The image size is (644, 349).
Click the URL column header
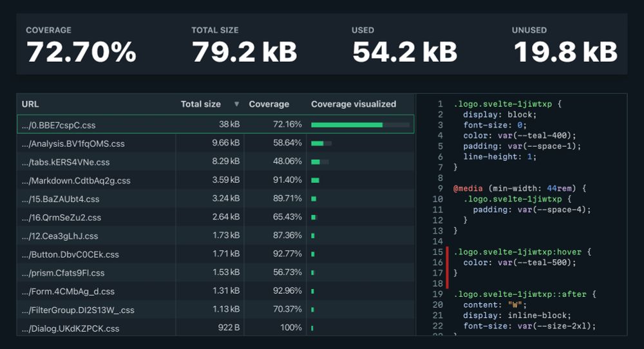pos(30,104)
